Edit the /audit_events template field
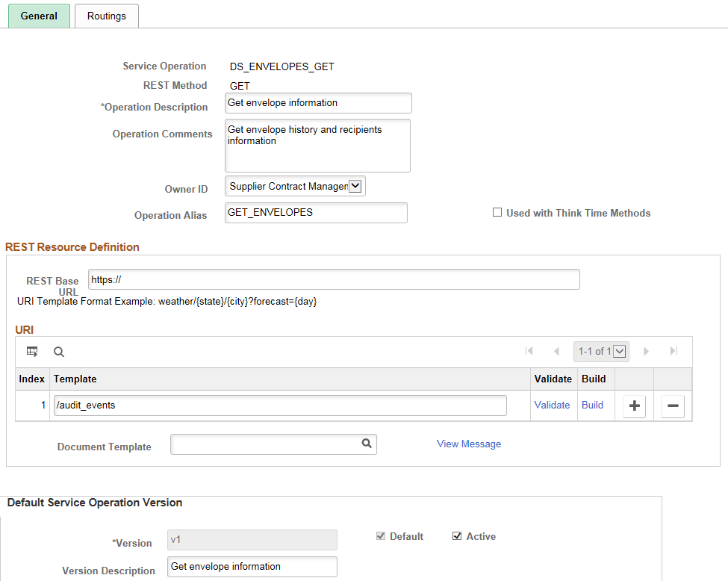Image resolution: width=728 pixels, height=581 pixels. [x=280, y=406]
